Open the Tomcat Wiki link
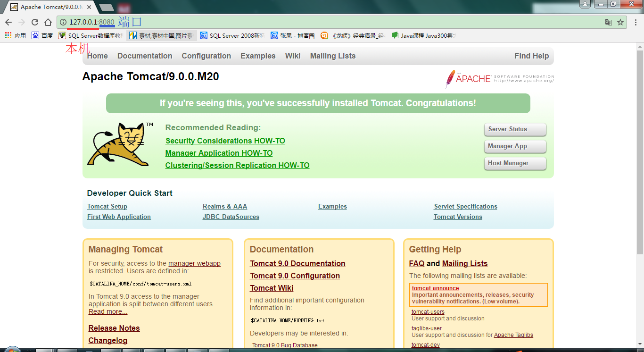Image resolution: width=644 pixels, height=352 pixels. (x=272, y=288)
